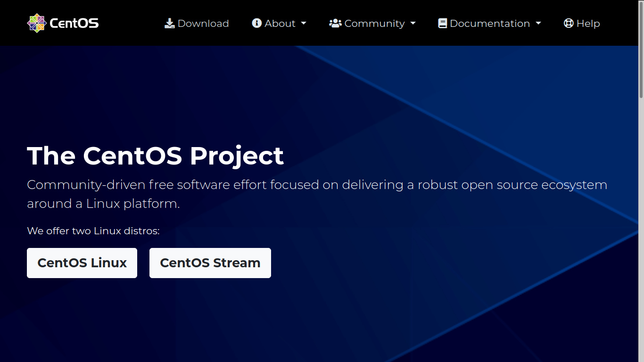Click the book icon beside Documentation
The width and height of the screenshot is (644, 362).
(442, 23)
